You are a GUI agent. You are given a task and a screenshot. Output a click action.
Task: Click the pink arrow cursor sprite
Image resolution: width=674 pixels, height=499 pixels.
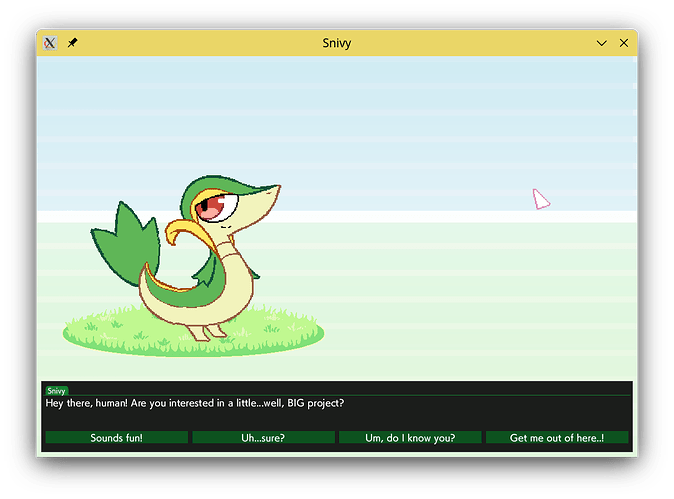pyautogui.click(x=540, y=199)
